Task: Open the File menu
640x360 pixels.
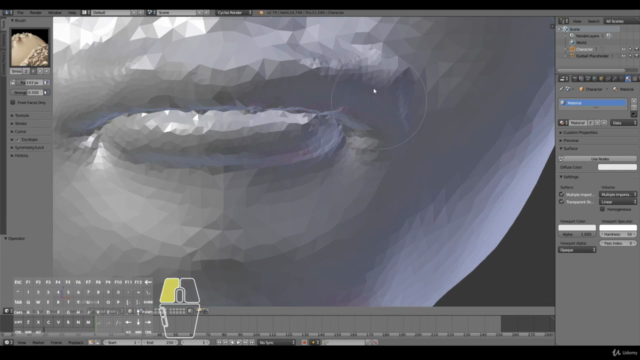Action: point(20,13)
